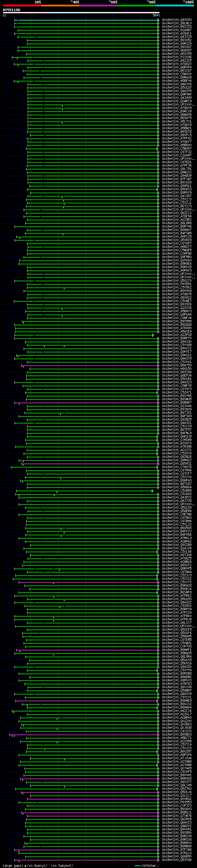Viewport: 197px width, 868px height.
Task: Click UniRef100_P22196 hit name
Action: click(x=177, y=57)
